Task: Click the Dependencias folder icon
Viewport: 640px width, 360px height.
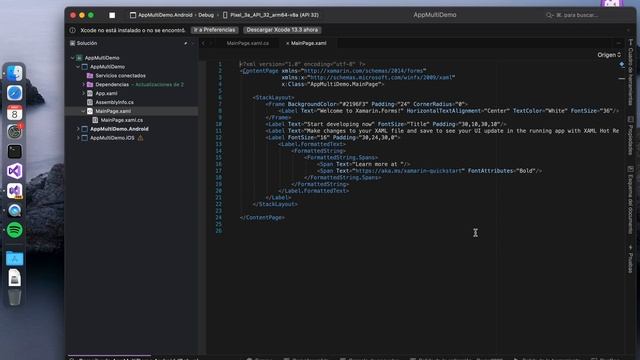Action: click(90, 84)
